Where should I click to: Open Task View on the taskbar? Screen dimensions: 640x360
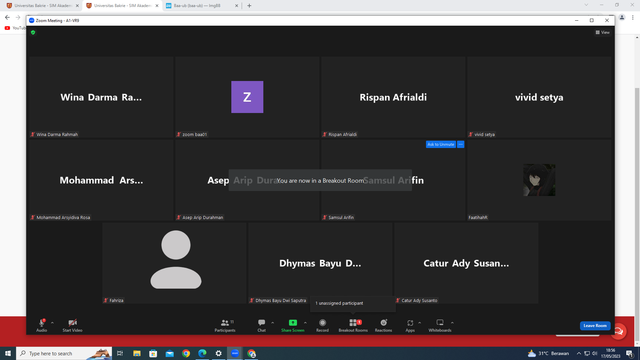coord(120,353)
